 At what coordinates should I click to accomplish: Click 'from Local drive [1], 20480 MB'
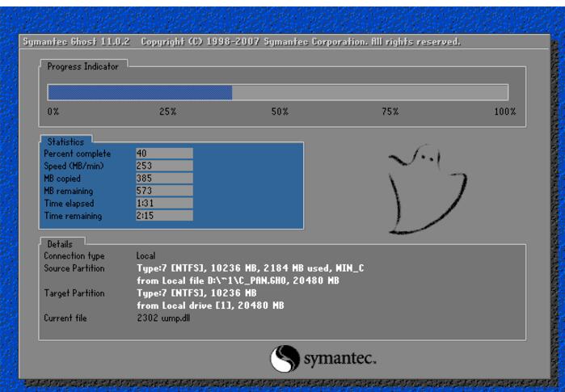click(x=210, y=306)
